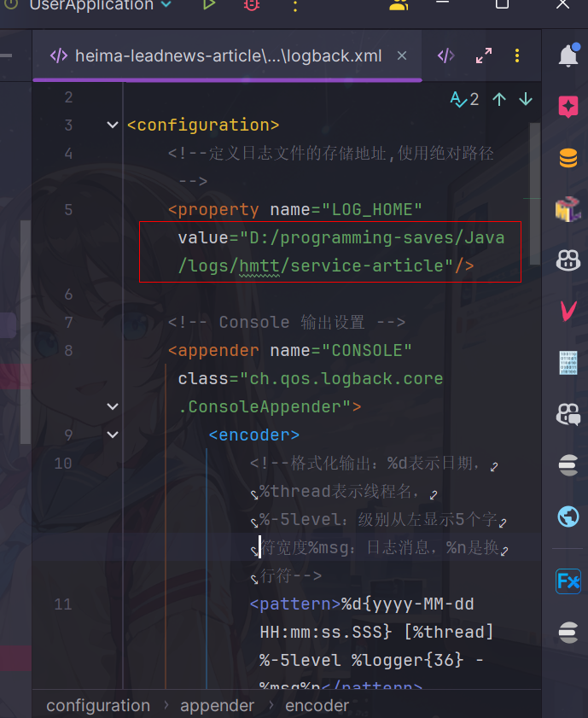This screenshot has width=588, height=718.
Task: Close the logback.xml tab
Action: coord(402,55)
